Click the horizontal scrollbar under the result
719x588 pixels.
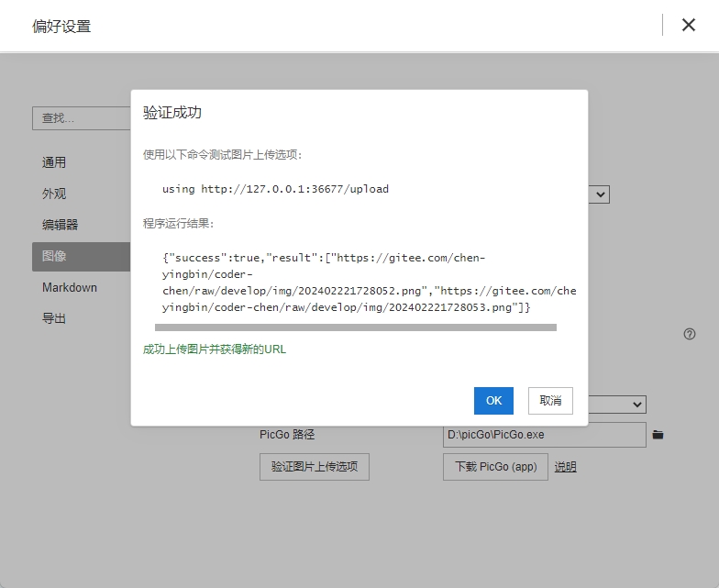click(x=356, y=327)
